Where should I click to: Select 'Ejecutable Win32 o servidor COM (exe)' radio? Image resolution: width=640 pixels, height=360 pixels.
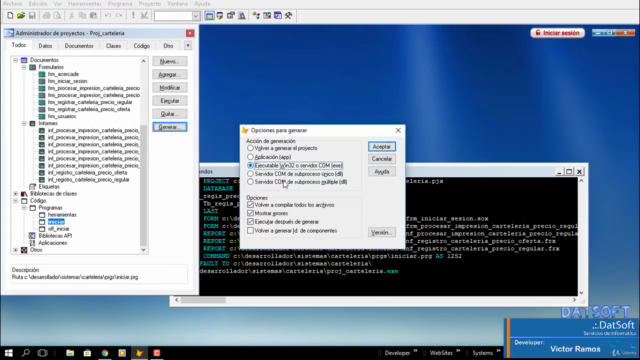point(295,165)
